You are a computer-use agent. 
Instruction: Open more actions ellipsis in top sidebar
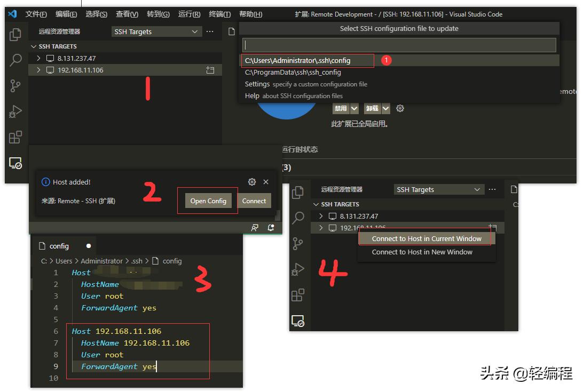pos(210,31)
